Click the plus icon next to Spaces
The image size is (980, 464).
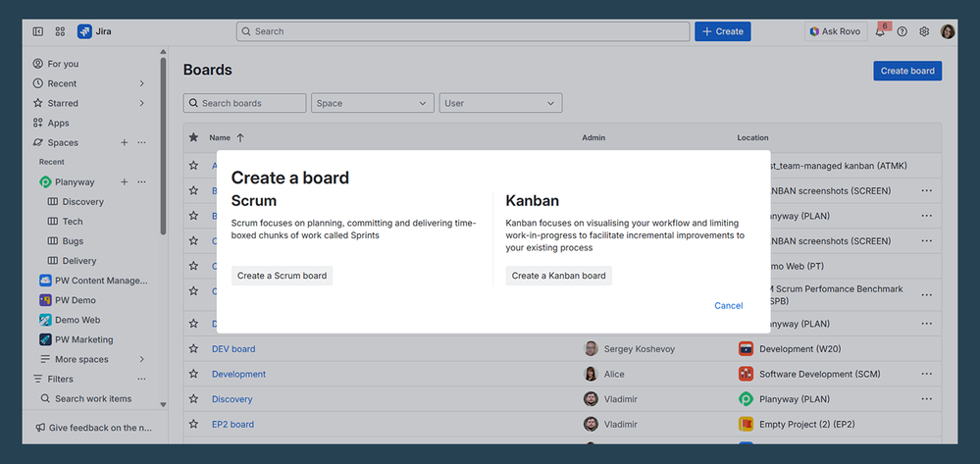[124, 142]
